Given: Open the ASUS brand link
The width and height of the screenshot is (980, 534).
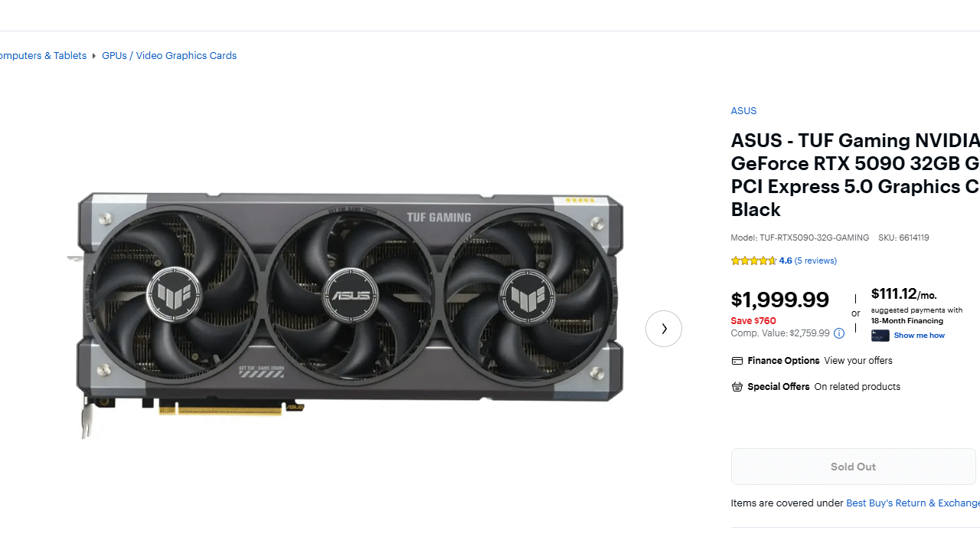Looking at the screenshot, I should click(x=743, y=111).
